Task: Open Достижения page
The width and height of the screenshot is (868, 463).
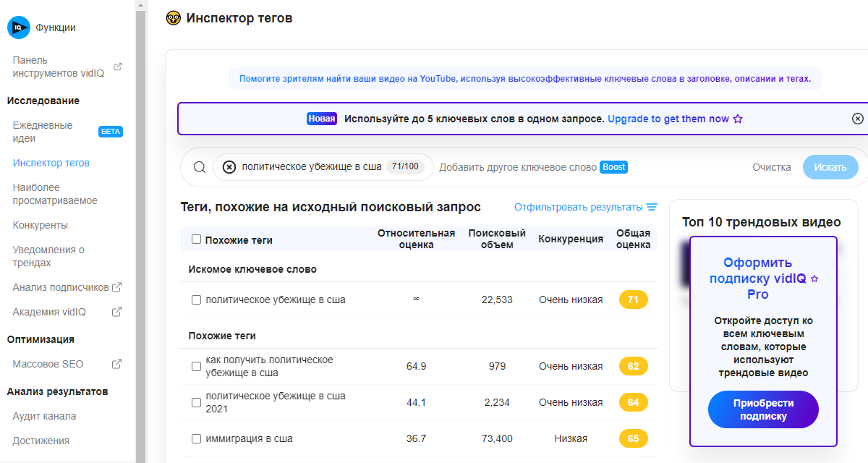Action: 41,441
